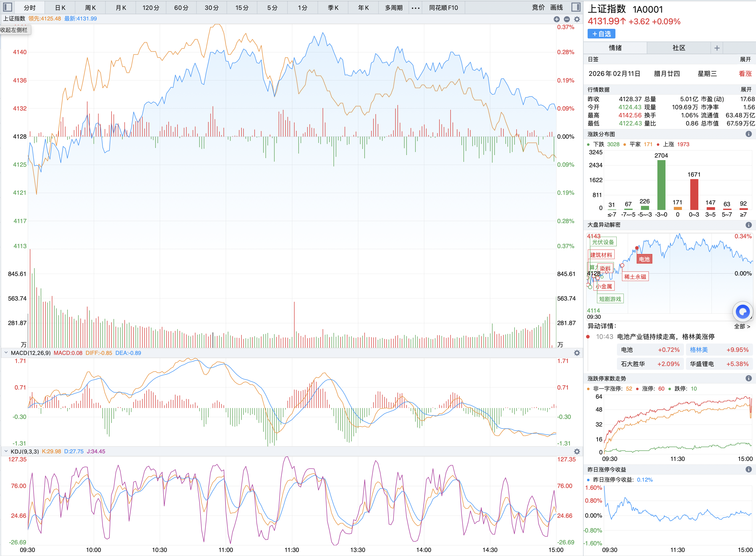Click the zoom-in plus icon on the main chart

(x=557, y=19)
